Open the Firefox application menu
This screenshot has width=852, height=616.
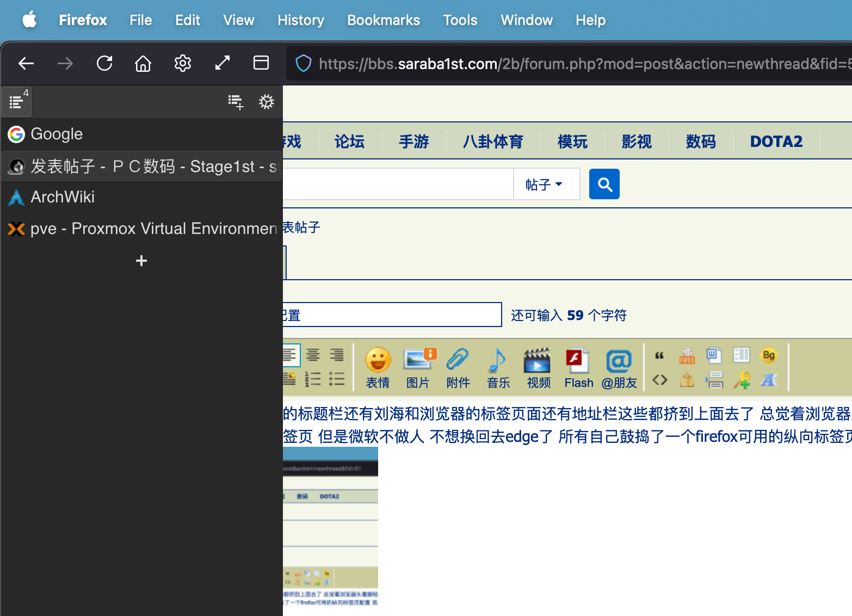[83, 20]
